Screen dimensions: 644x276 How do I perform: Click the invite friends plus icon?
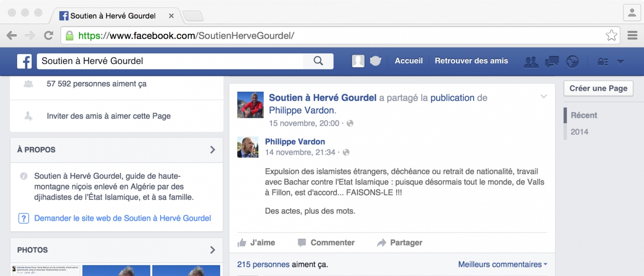coord(28,116)
